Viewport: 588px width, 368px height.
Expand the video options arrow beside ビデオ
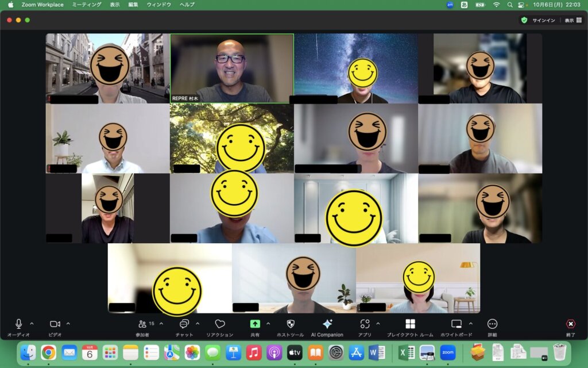tap(68, 323)
